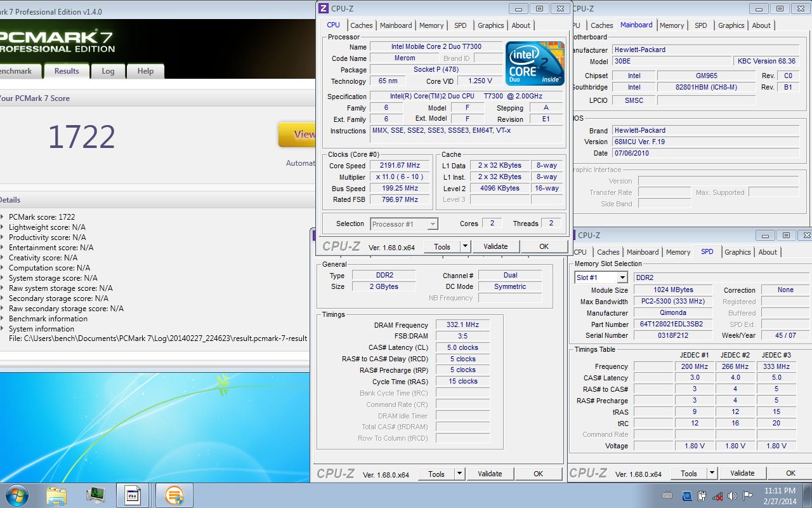Click Validate in CPU-Z CPU window

(x=495, y=246)
